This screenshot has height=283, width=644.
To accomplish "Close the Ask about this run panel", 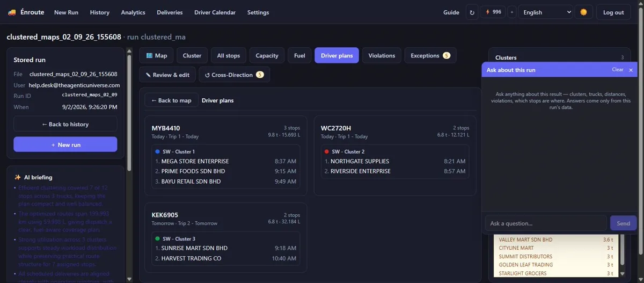I will pyautogui.click(x=631, y=70).
